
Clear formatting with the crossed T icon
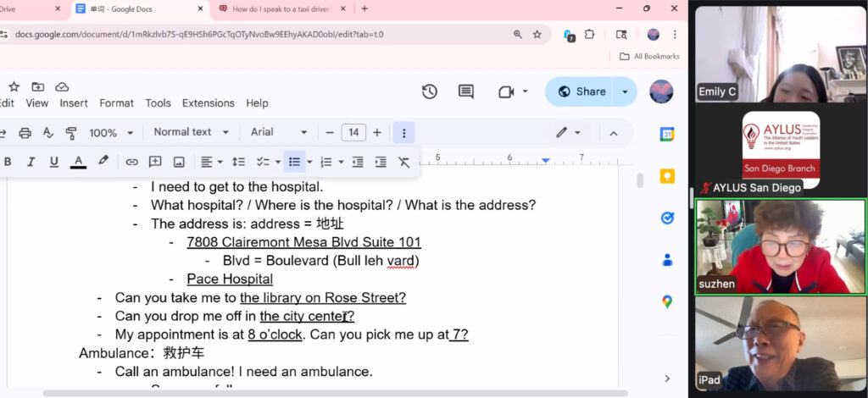click(x=403, y=162)
